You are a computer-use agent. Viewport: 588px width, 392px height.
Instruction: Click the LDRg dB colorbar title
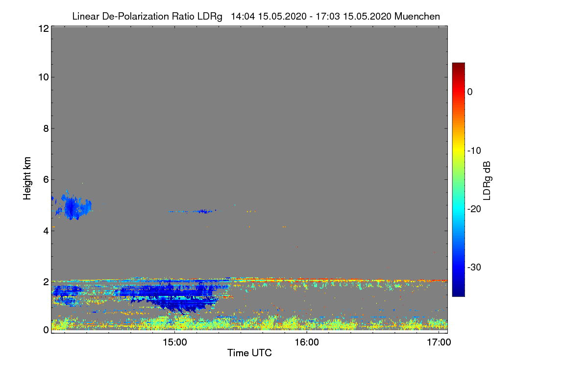tap(487, 180)
